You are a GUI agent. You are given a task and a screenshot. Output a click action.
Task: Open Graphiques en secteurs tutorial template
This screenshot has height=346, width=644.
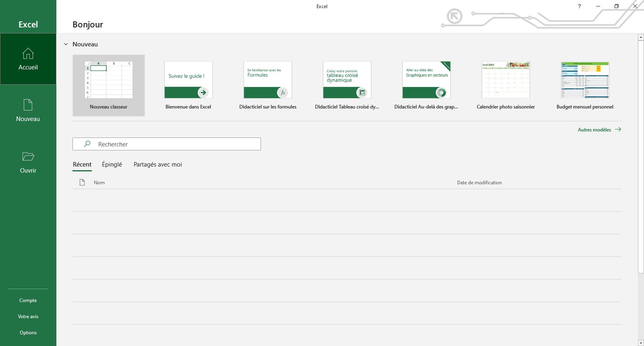point(426,85)
